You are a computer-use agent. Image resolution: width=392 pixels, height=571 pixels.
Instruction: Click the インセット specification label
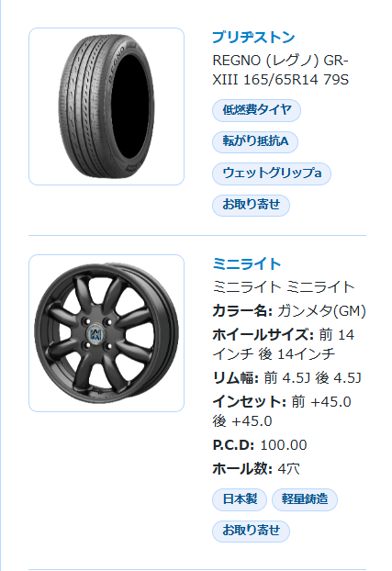pyautogui.click(x=249, y=402)
